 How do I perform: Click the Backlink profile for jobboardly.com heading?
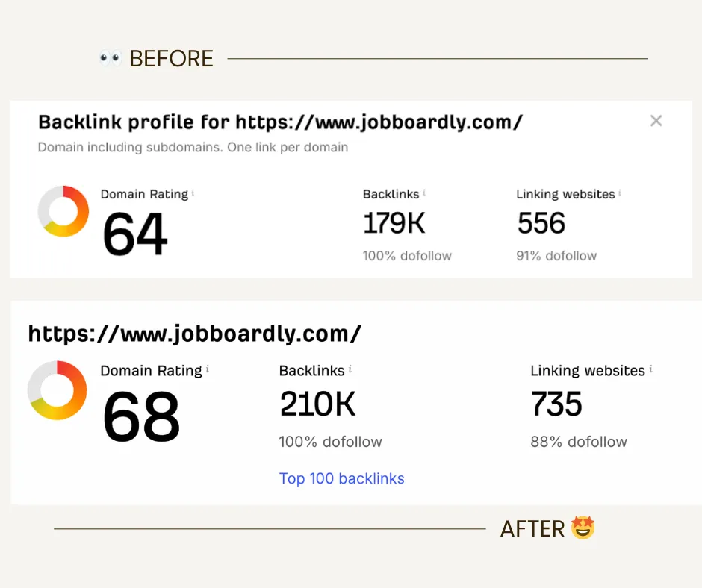pos(280,122)
